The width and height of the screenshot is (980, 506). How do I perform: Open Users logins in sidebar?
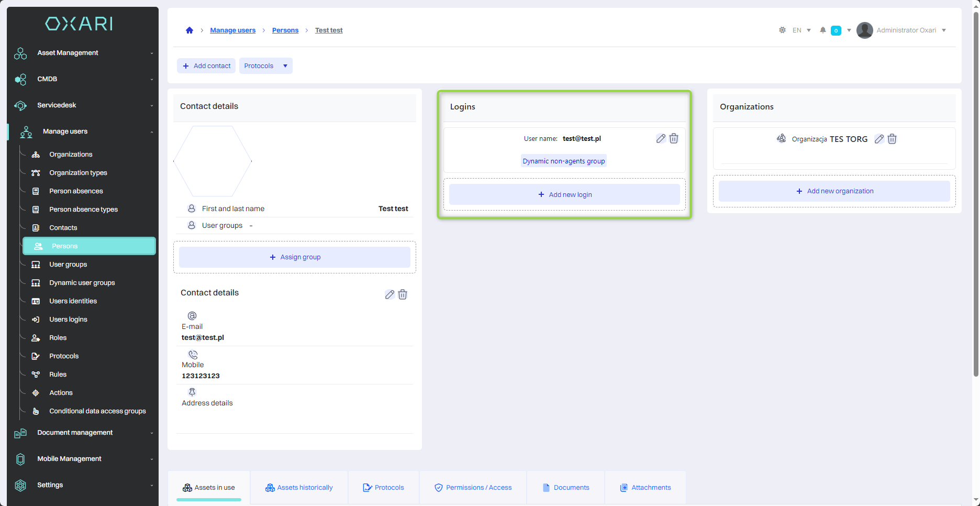pos(68,320)
